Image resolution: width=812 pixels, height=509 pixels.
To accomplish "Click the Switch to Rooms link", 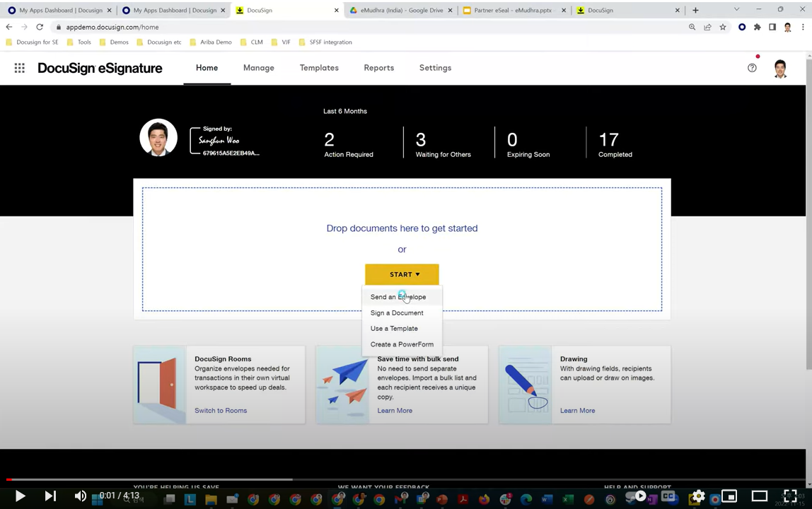I will 221,411.
